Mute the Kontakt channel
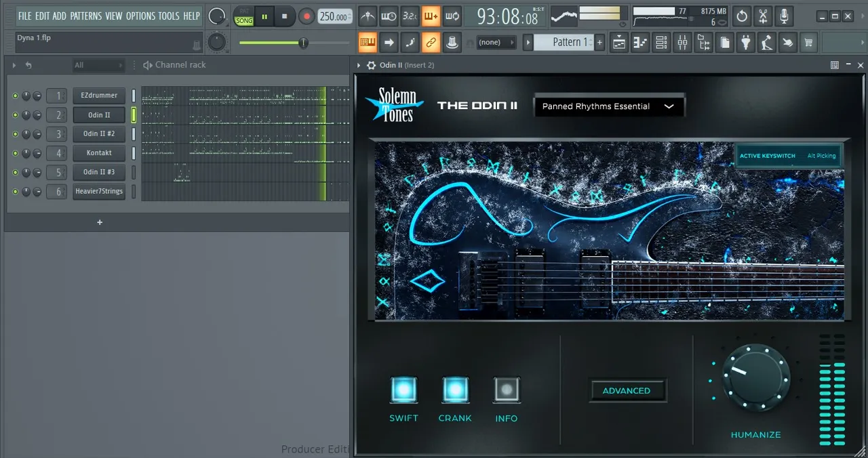The width and height of the screenshot is (868, 458). click(x=15, y=153)
